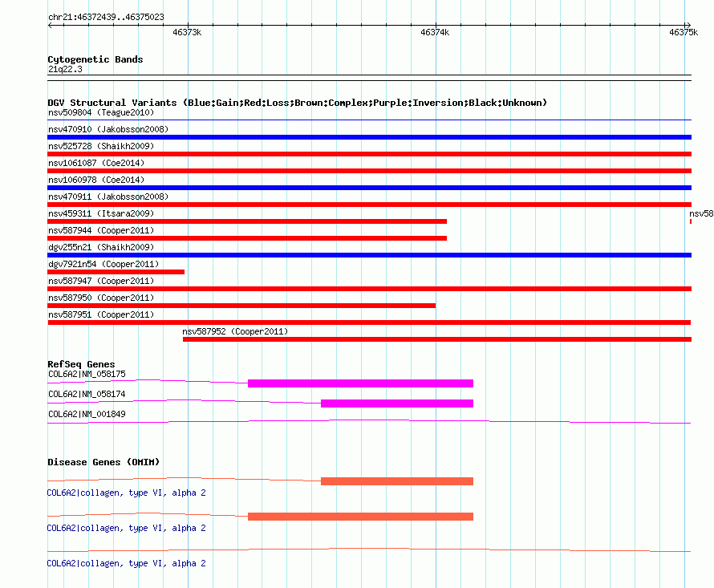Image resolution: width=714 pixels, height=588 pixels.
Task: Click the nsv587950 (Cooper2011) label
Action: (101, 298)
